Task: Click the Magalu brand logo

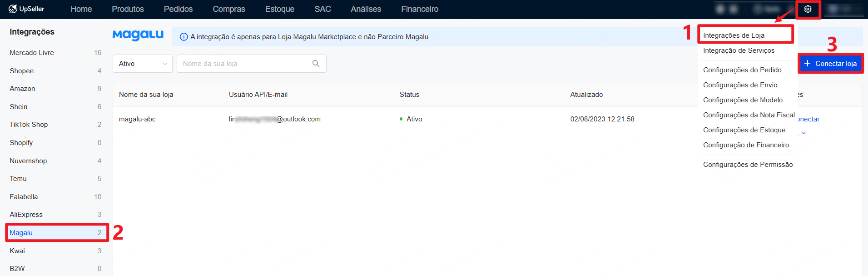Action: pos(138,35)
